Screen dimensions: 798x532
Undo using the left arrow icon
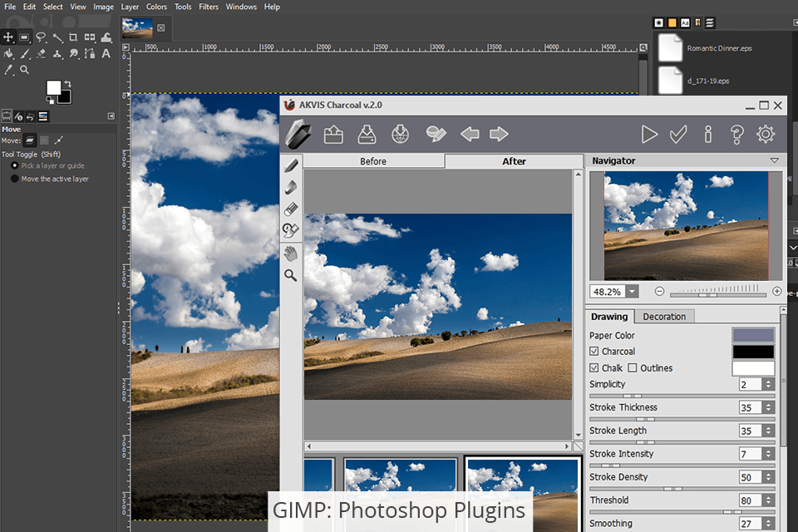click(x=470, y=134)
